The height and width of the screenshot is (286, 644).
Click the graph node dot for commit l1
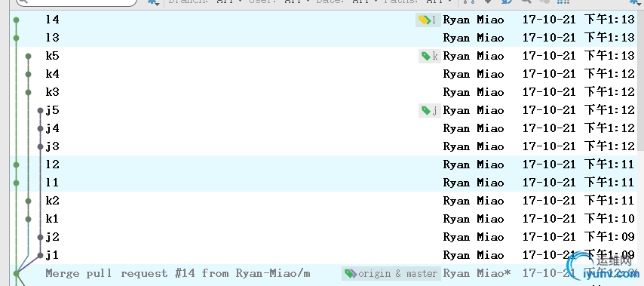pyautogui.click(x=16, y=183)
